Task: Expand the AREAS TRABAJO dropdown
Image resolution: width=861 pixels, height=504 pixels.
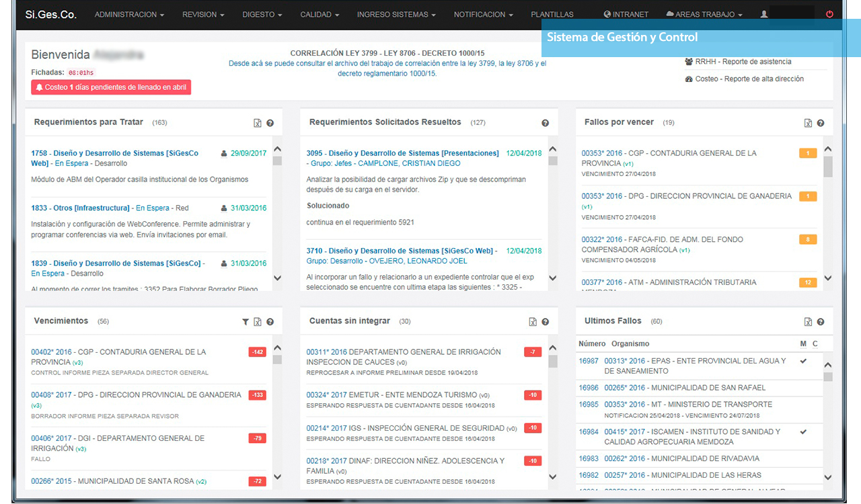Action: coord(704,14)
